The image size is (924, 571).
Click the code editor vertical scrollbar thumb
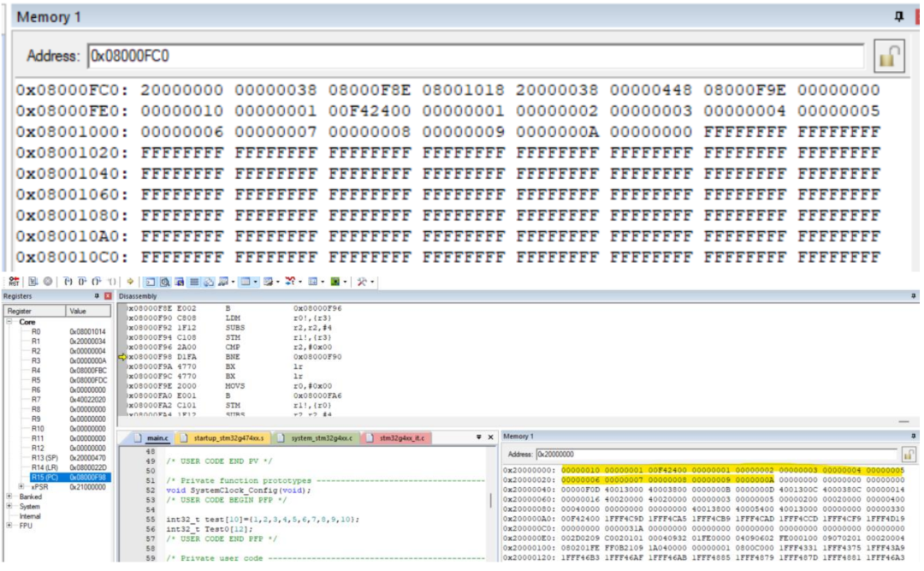coord(491,500)
